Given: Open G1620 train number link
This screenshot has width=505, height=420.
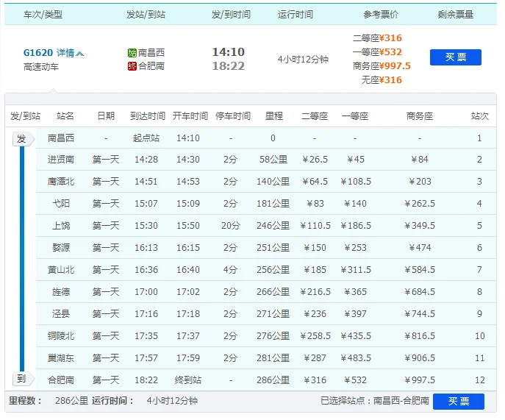Looking at the screenshot, I should (38, 52).
